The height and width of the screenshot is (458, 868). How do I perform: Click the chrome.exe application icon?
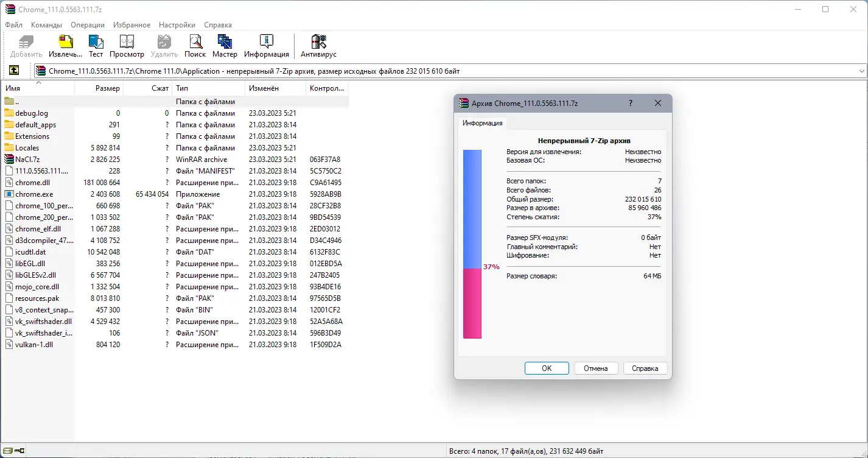(x=9, y=194)
